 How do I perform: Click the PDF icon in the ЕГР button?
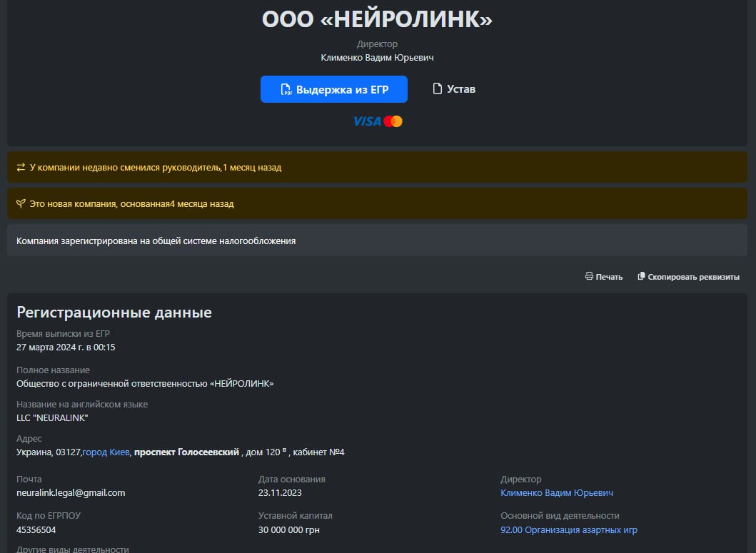point(286,90)
